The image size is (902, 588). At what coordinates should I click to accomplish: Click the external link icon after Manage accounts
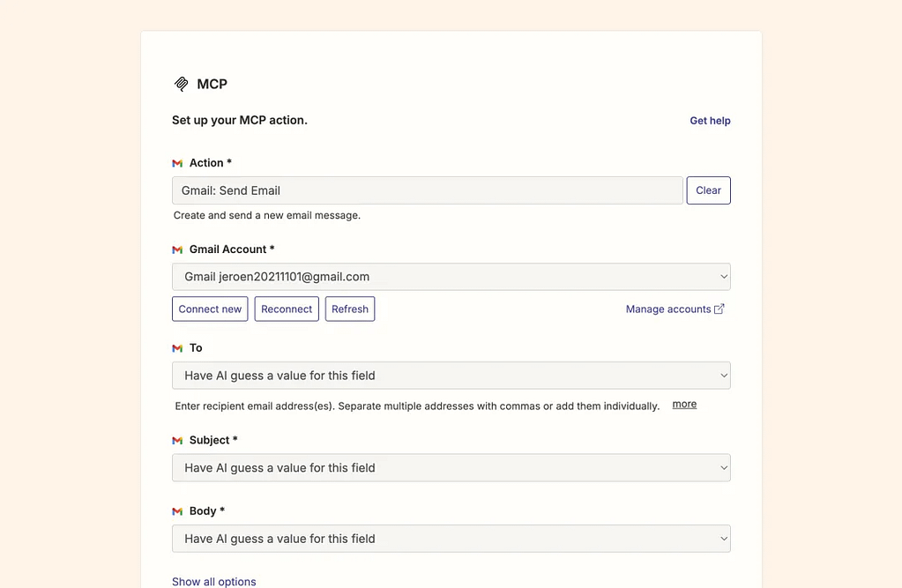click(x=719, y=309)
